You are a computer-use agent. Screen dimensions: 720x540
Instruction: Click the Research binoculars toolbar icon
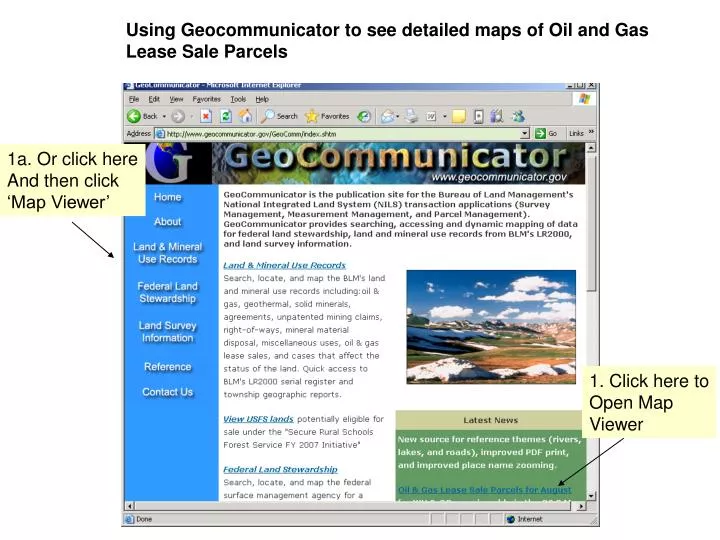497,117
